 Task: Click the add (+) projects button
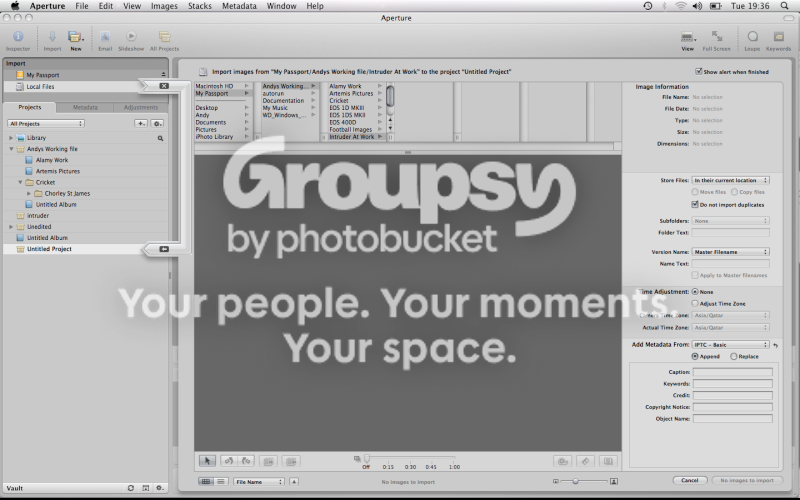tap(141, 123)
